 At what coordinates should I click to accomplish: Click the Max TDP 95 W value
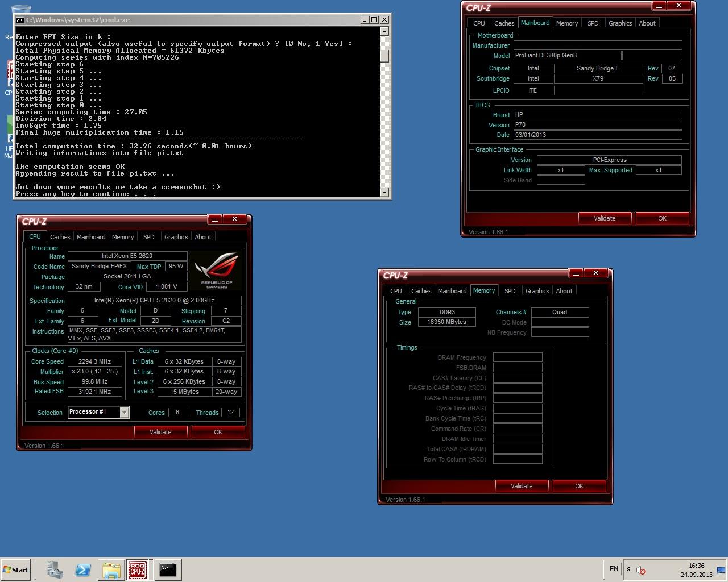click(176, 267)
